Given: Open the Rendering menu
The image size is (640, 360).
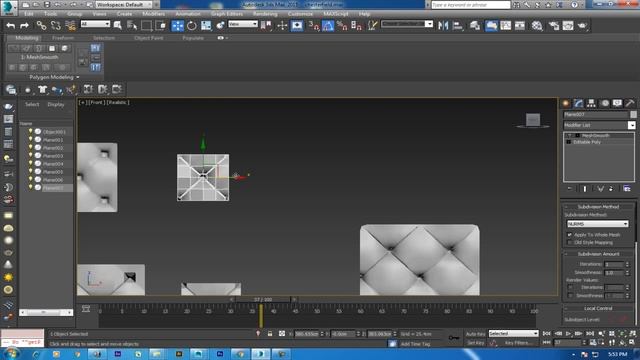Looking at the screenshot, I should click(265, 13).
